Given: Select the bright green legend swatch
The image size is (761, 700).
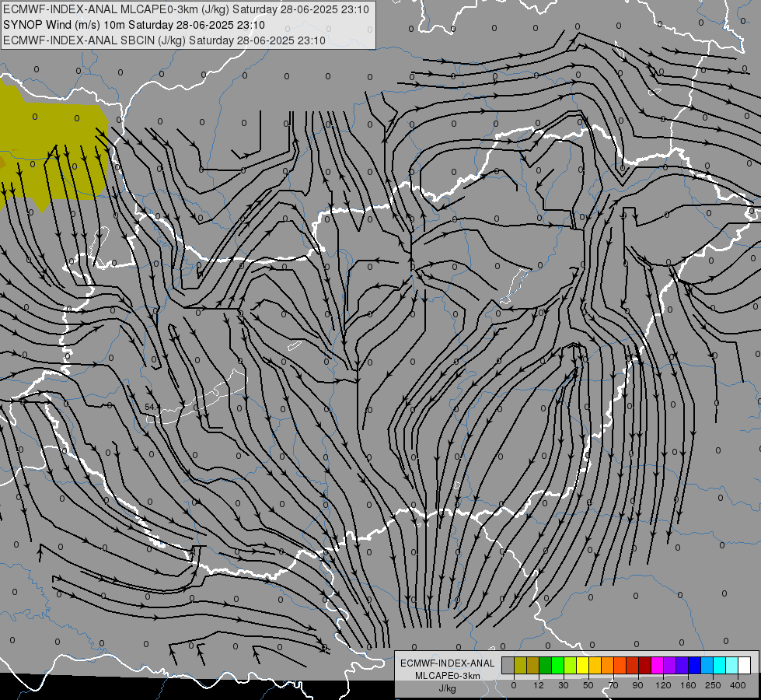Looking at the screenshot, I should (x=557, y=666).
